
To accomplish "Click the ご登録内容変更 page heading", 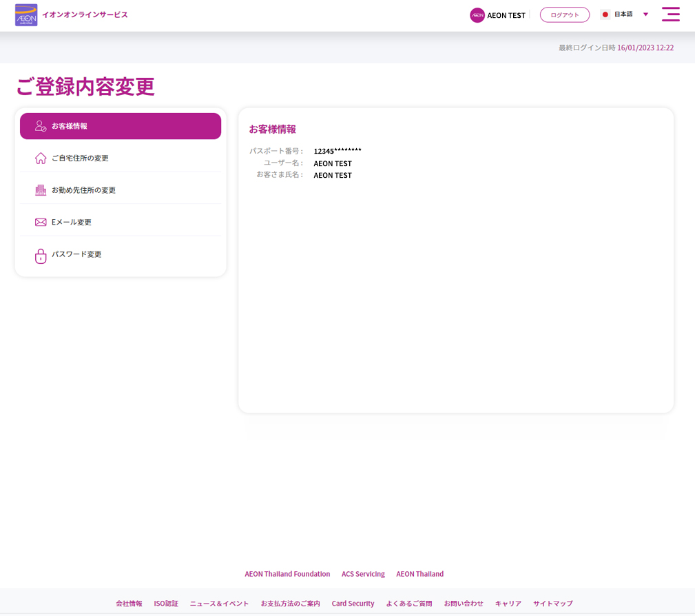I will [85, 87].
